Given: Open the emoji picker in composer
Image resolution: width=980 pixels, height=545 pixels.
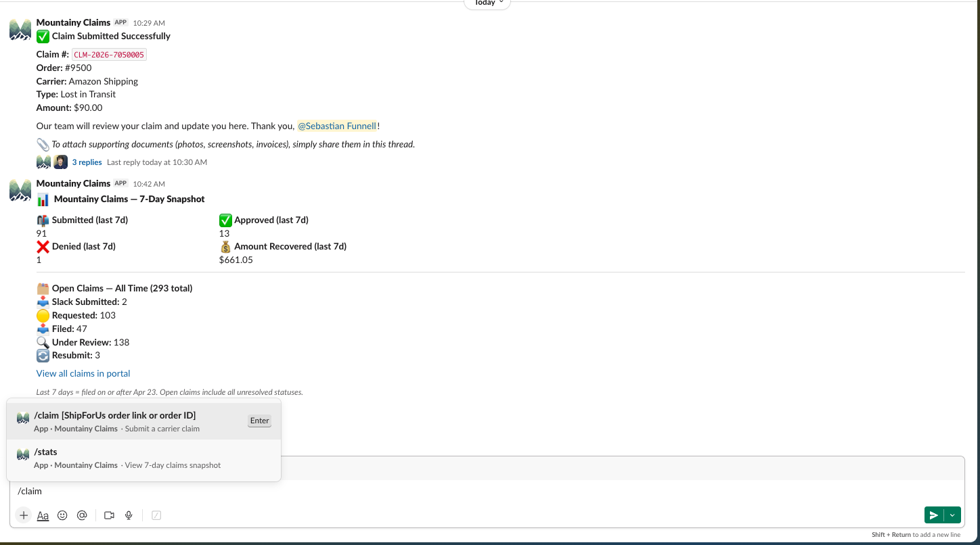Looking at the screenshot, I should click(62, 515).
